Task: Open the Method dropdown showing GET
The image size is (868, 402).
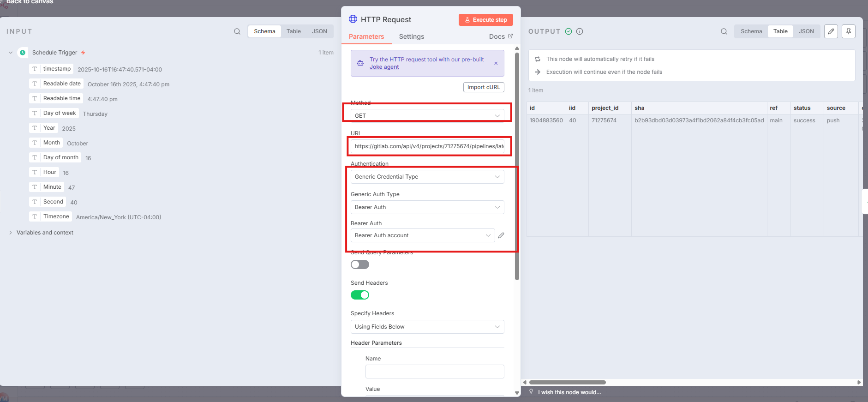Action: [x=427, y=115]
